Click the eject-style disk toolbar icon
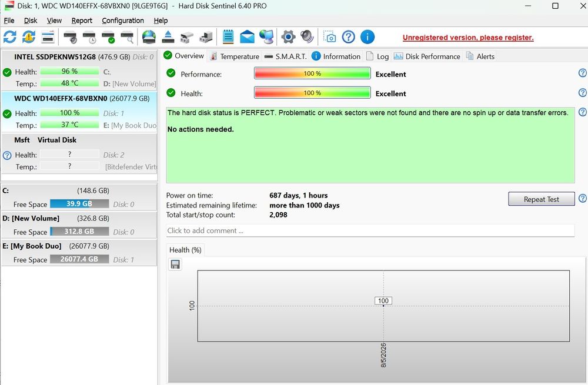588x385 pixels. click(168, 37)
